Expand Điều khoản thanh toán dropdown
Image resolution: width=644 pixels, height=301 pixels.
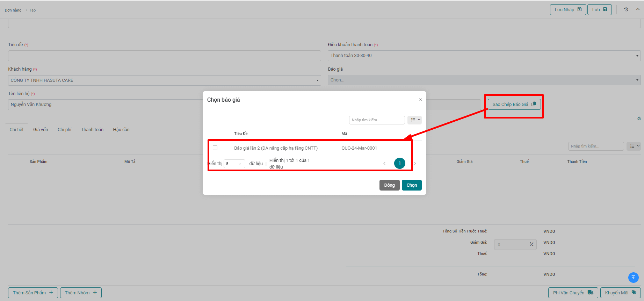pyautogui.click(x=484, y=56)
